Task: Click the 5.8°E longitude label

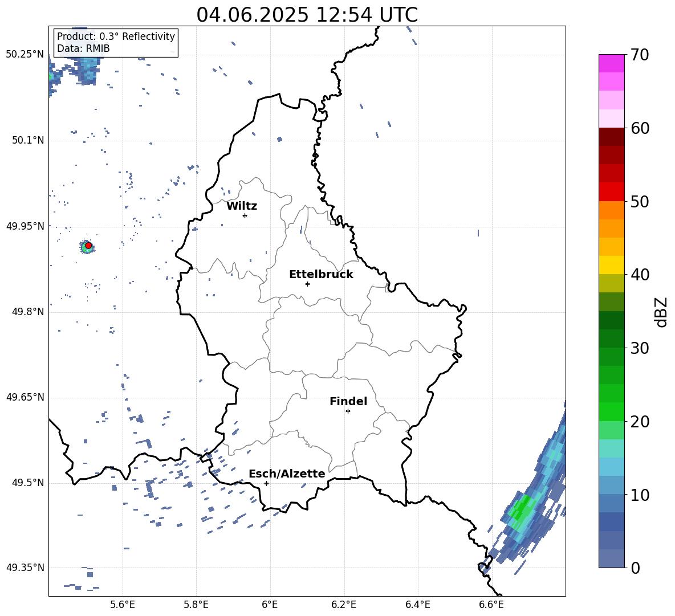Action: tap(196, 605)
